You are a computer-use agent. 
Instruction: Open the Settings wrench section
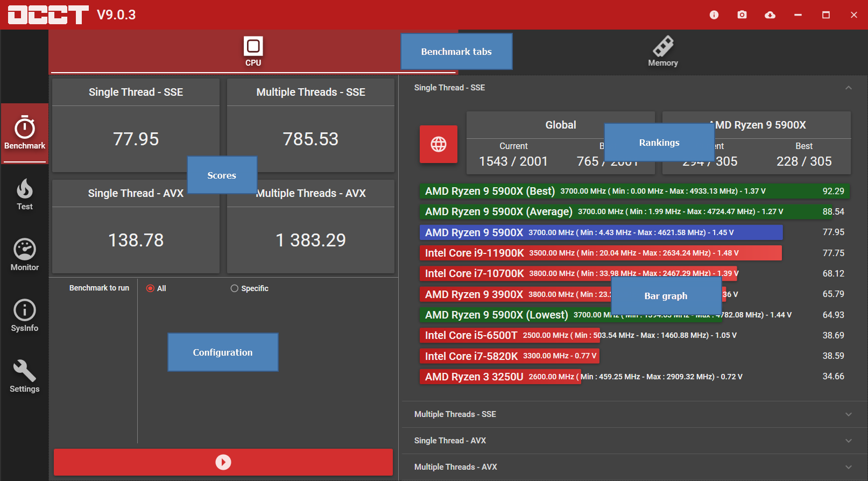coord(25,377)
